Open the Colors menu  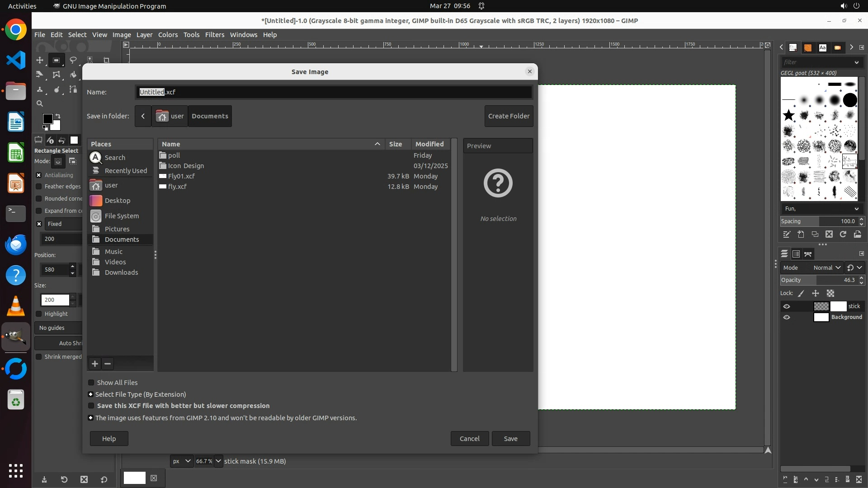tap(168, 35)
